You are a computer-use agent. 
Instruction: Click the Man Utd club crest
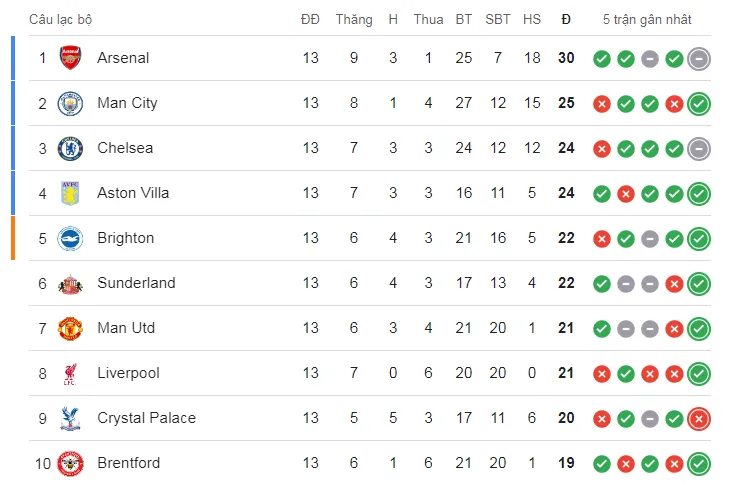(70, 328)
